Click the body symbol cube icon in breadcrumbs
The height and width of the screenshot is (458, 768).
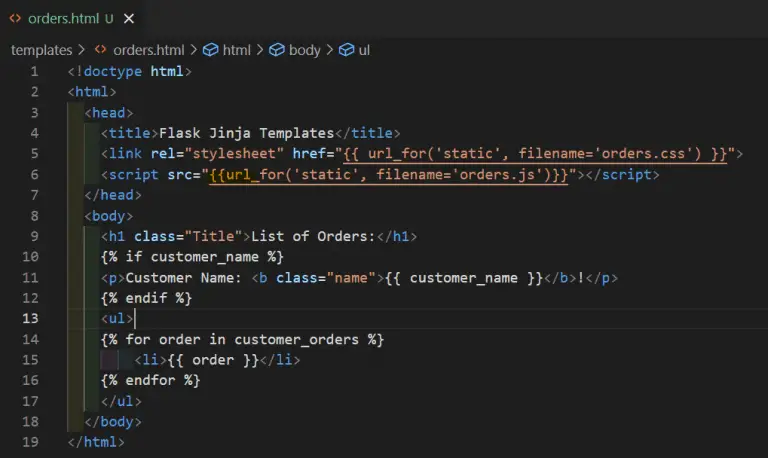(277, 50)
